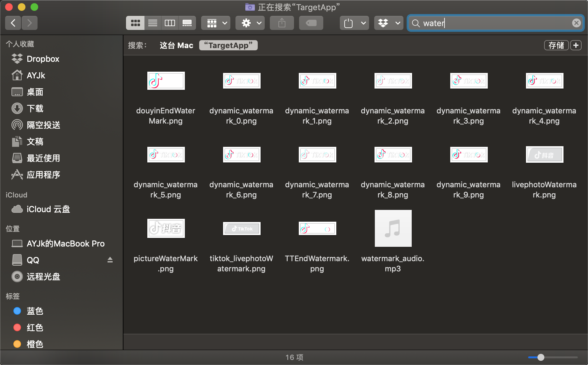This screenshot has width=588, height=365.
Task: Select dynamic_watermark_4.png thumbnail
Action: click(x=544, y=81)
